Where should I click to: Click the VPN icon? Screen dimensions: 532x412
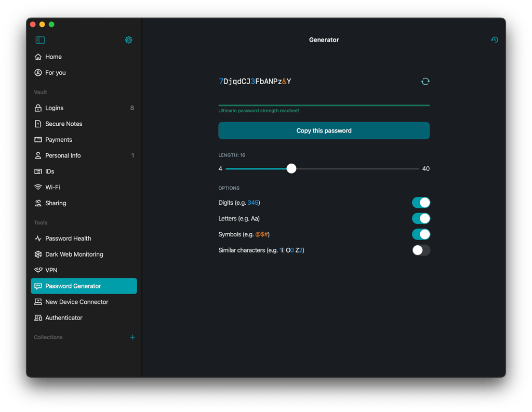(38, 270)
